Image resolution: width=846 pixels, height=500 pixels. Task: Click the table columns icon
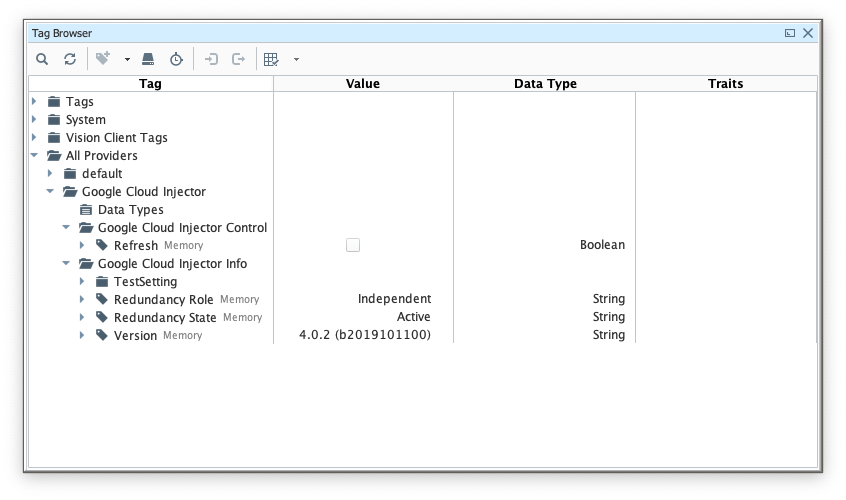(x=271, y=59)
